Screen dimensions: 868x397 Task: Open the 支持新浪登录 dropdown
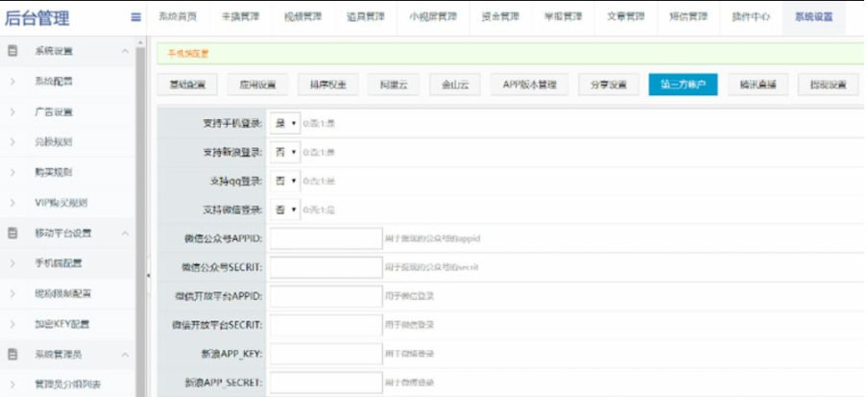click(285, 152)
